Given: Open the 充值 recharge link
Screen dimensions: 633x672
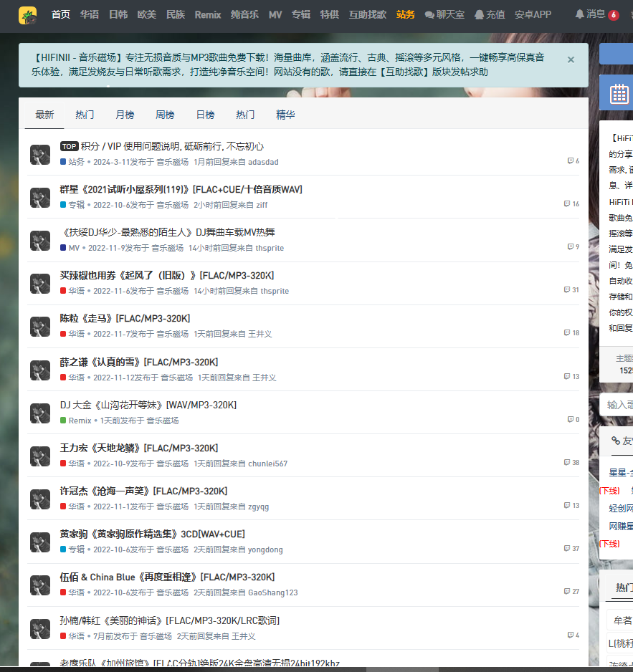Looking at the screenshot, I should point(490,14).
